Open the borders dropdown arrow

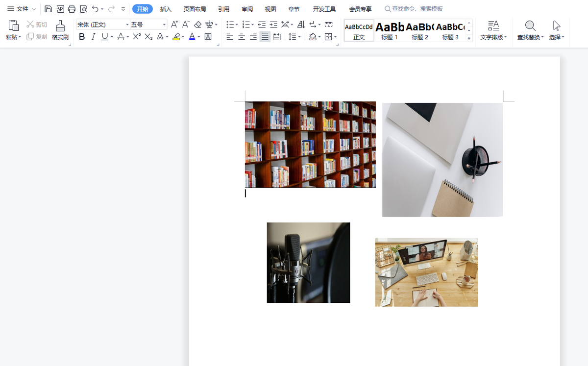tap(335, 37)
